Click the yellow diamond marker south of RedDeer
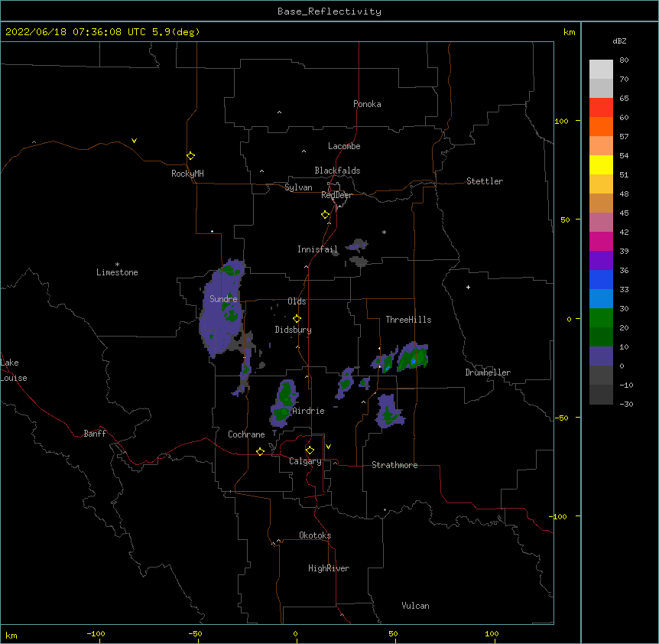659x644 pixels. (326, 215)
